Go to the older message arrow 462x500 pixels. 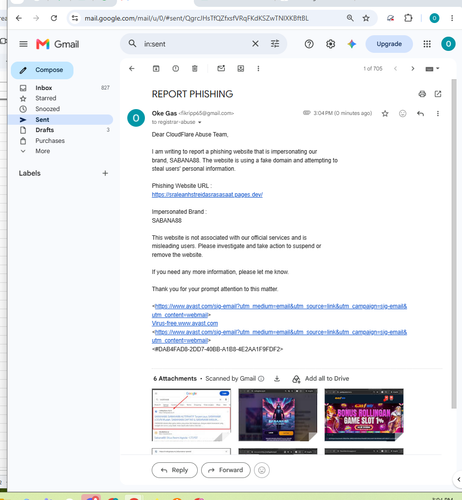coord(413,69)
